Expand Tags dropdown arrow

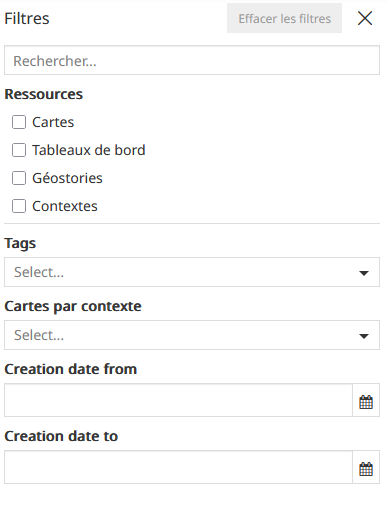[364, 273]
